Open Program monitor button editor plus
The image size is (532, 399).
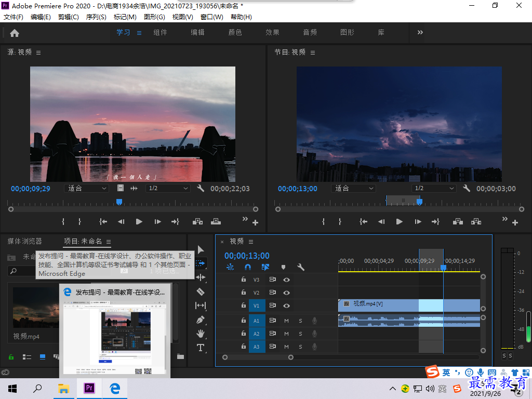pyautogui.click(x=515, y=223)
